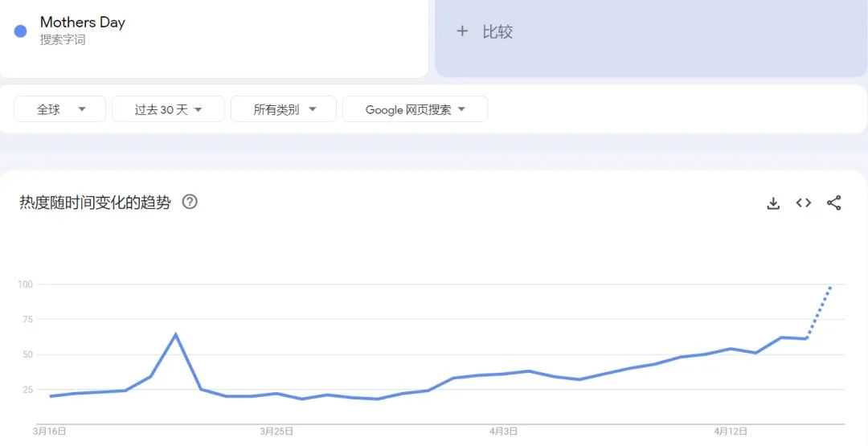Click the 25 axis label
Image resolution: width=868 pixels, height=446 pixels.
pos(27,390)
